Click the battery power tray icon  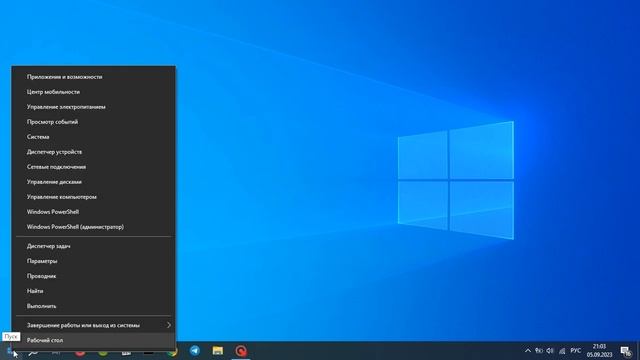(x=539, y=351)
